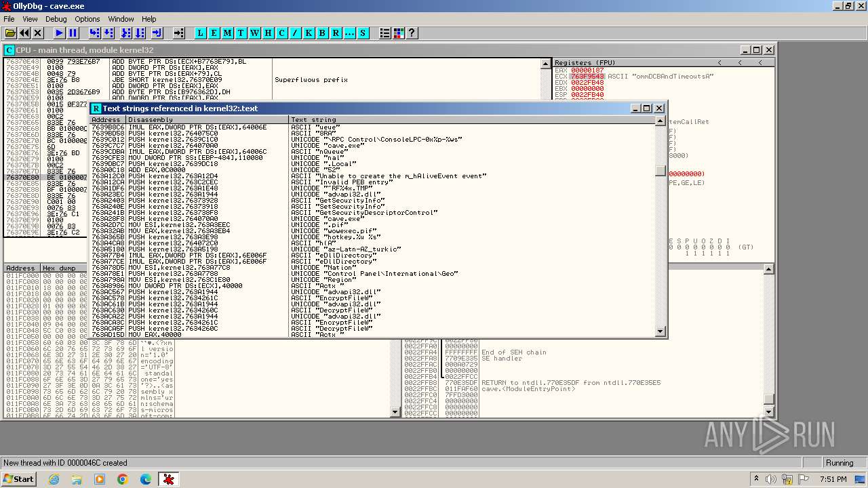868x488 pixels.
Task: Show the Call stack with the K button
Action: pos(309,33)
